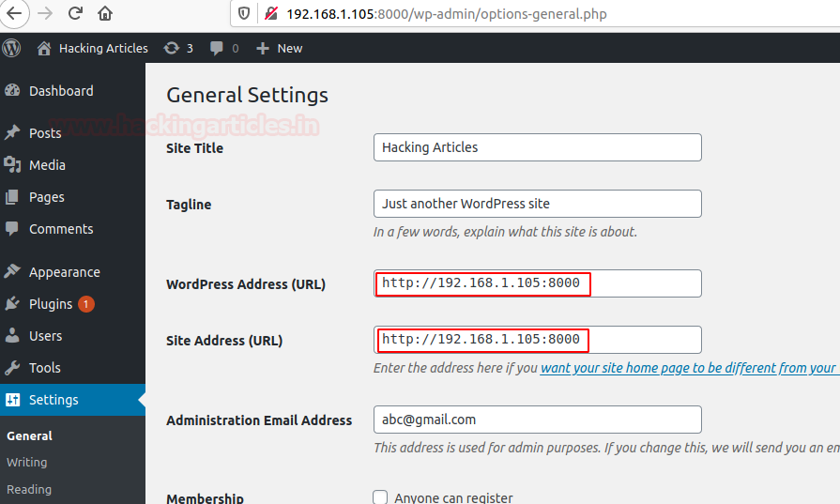Viewport: 840px width, 504px height.
Task: Click the browser forward arrow button
Action: point(46,13)
